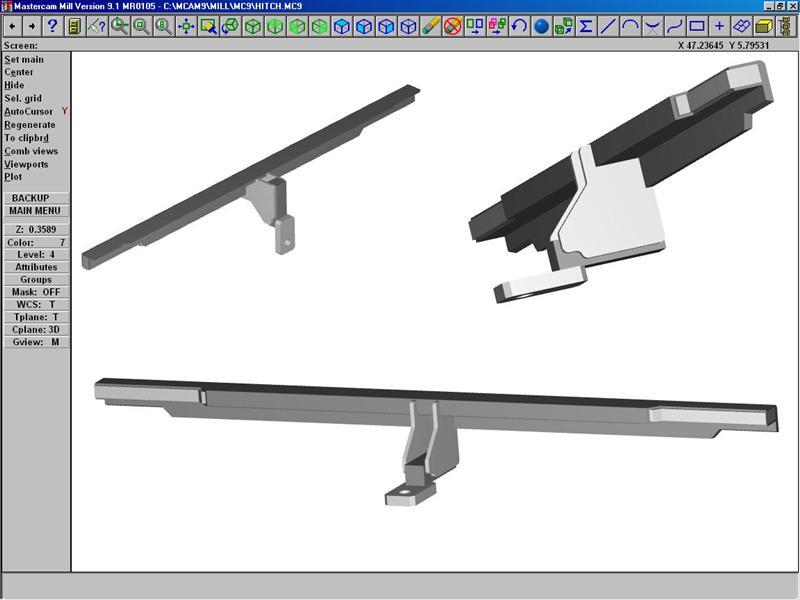Open the Tplane selector
Viewport: 800px width, 600px height.
pyautogui.click(x=36, y=317)
